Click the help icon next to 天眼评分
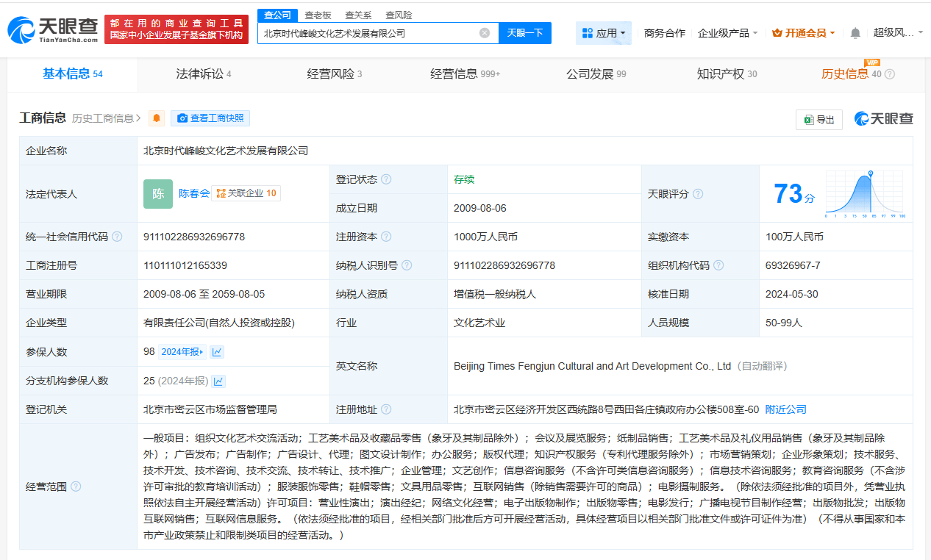Screen dimensions: 931x560 [x=698, y=194]
